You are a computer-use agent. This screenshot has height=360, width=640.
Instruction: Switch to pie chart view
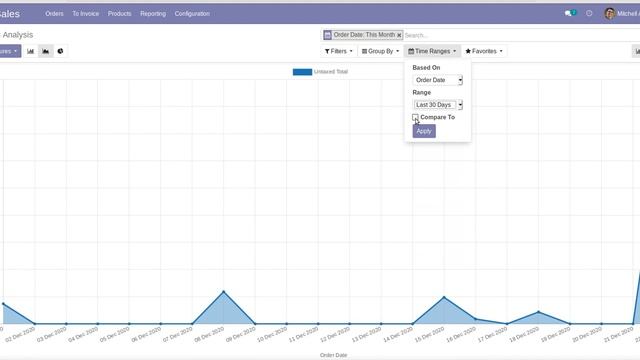(x=60, y=51)
